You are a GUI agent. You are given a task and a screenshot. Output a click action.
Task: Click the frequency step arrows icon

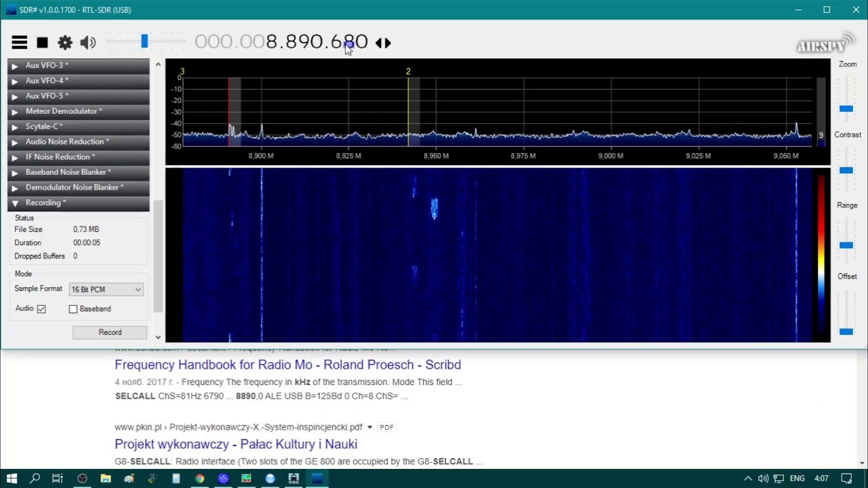pyautogui.click(x=383, y=43)
